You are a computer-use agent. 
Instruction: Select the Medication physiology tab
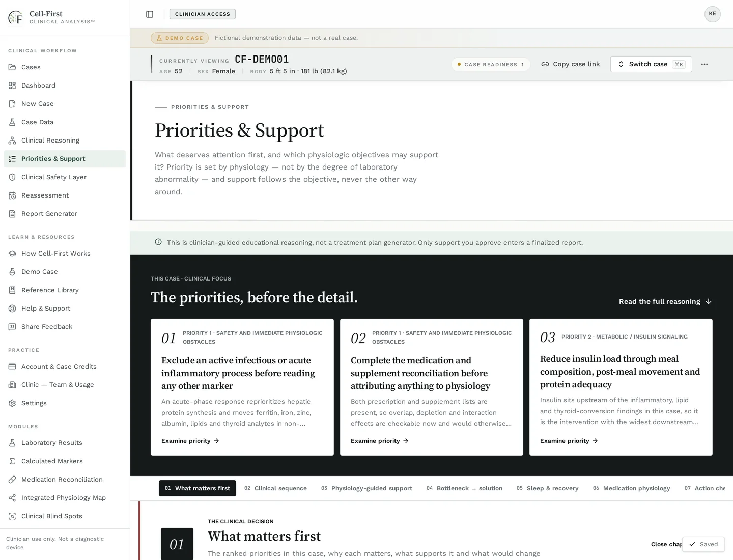pos(631,488)
